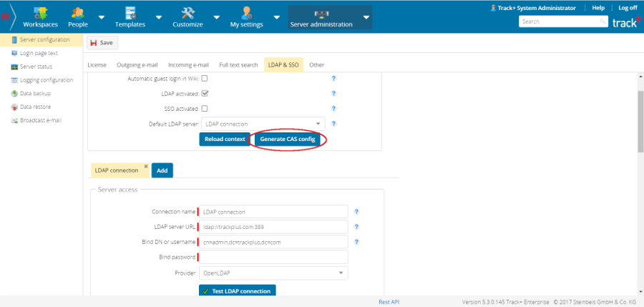Open the Default LDAP server dropdown
The width and height of the screenshot is (644, 307).
point(318,124)
